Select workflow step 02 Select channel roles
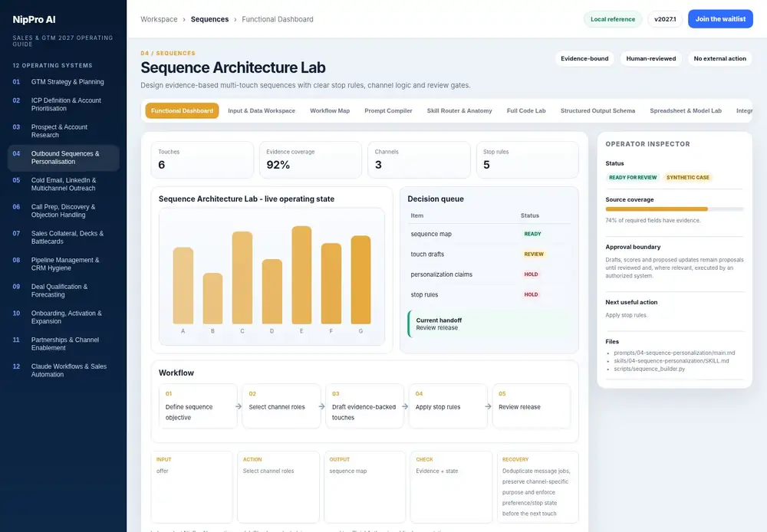The width and height of the screenshot is (767, 532). (281, 406)
